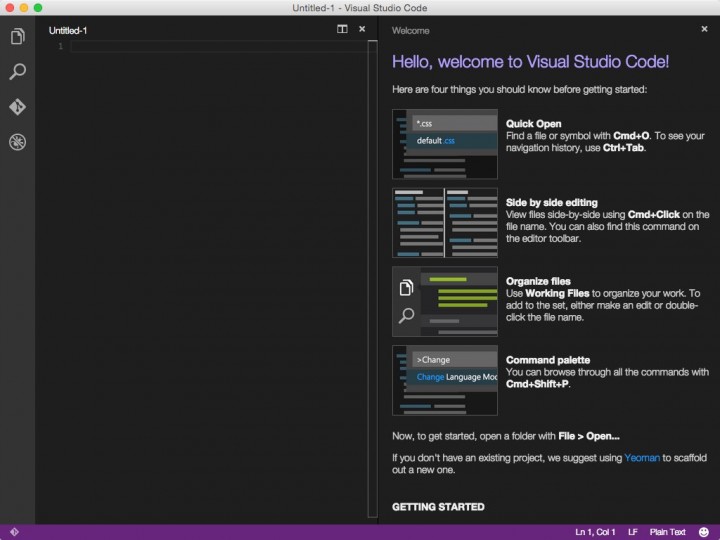Close the Welcome panel
The height and width of the screenshot is (540, 720).
704,29
